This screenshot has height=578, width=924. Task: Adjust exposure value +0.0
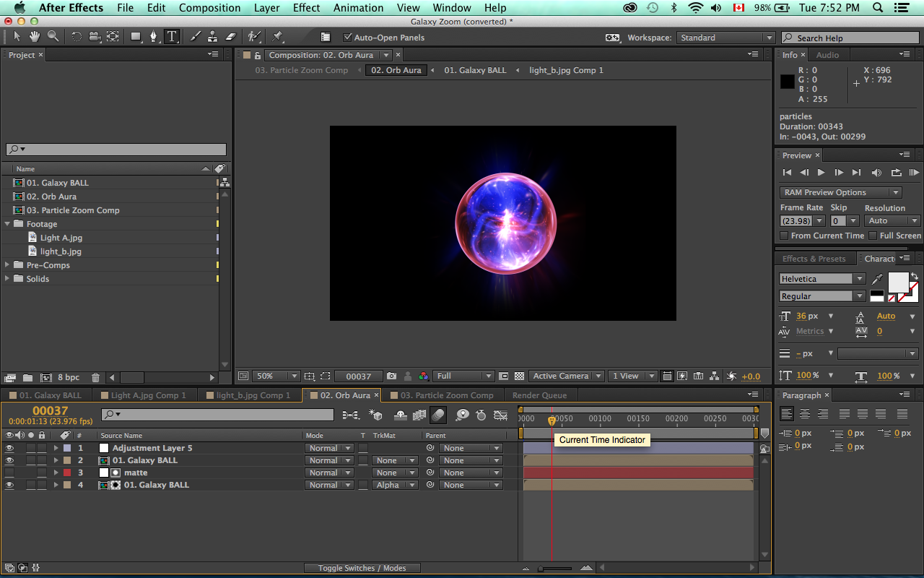751,376
